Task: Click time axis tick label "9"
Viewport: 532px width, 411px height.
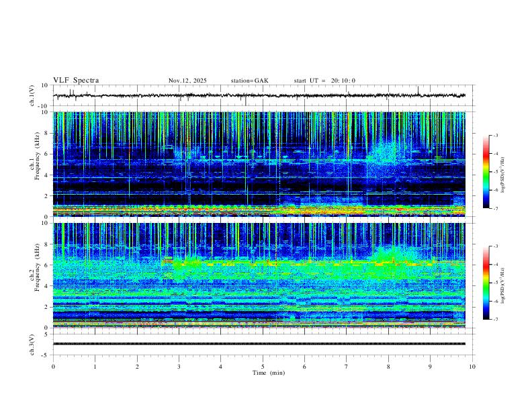Action: (x=430, y=367)
